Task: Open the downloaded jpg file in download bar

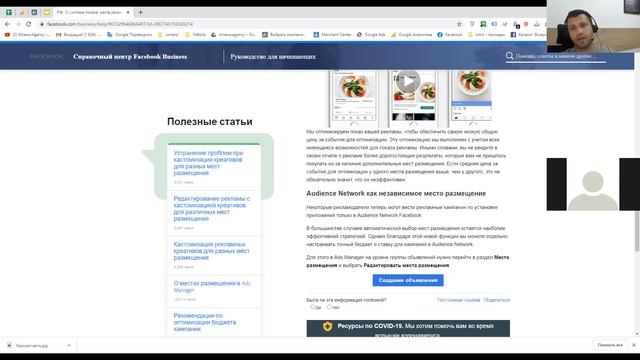Action: [32, 345]
